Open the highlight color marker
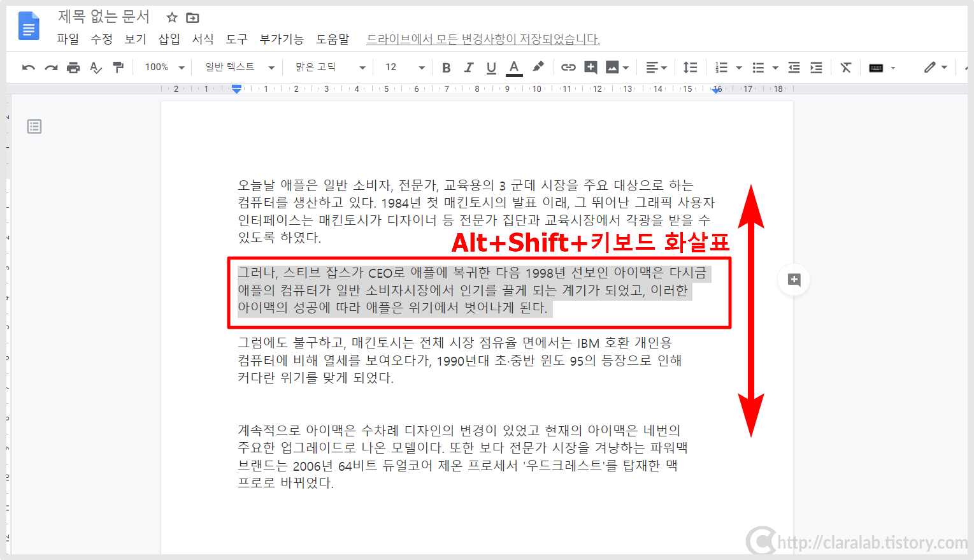 [x=538, y=66]
